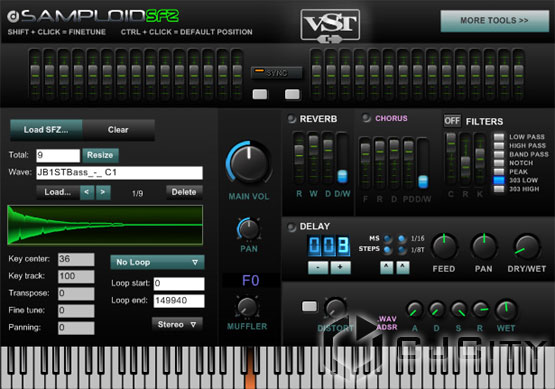Screen dimensions: 555x389
Task: Go to the next wave sample
Action: coord(103,192)
